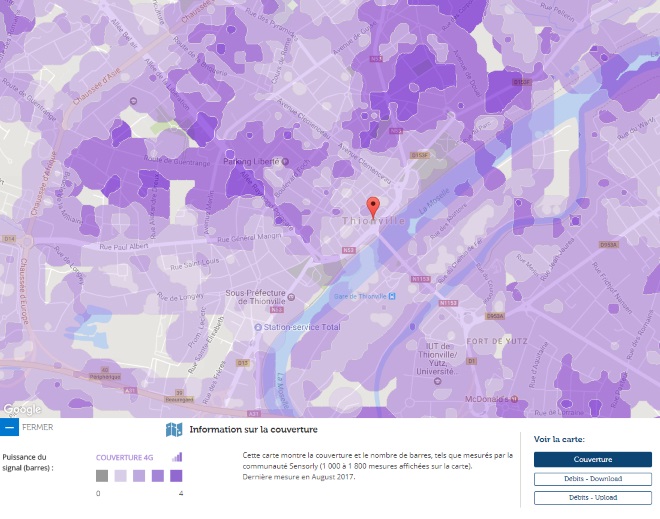660x519 pixels.
Task: Click the Rue Général Mangin label
Action: tap(249, 238)
